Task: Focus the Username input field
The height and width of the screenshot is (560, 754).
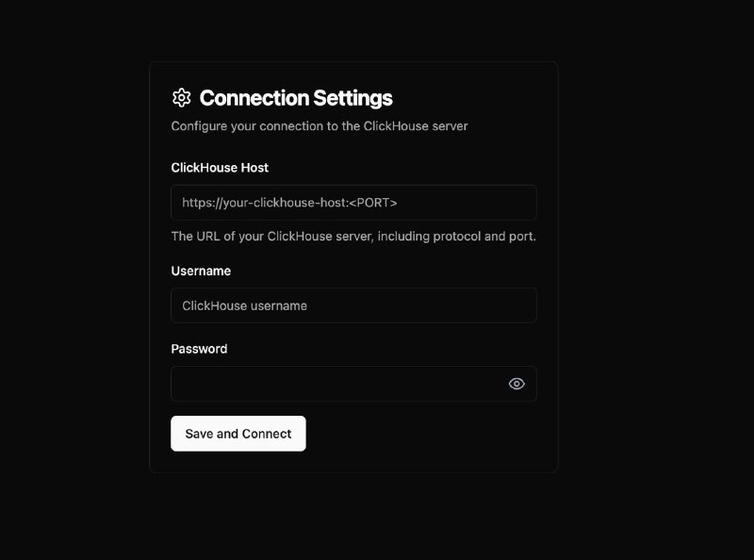Action: click(x=354, y=305)
